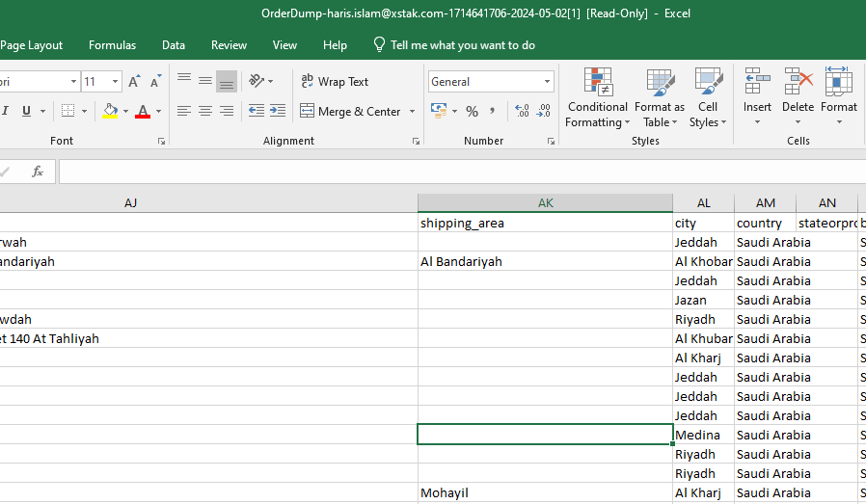This screenshot has width=866, height=504.
Task: Apply yellow fill color to cell
Action: [110, 112]
